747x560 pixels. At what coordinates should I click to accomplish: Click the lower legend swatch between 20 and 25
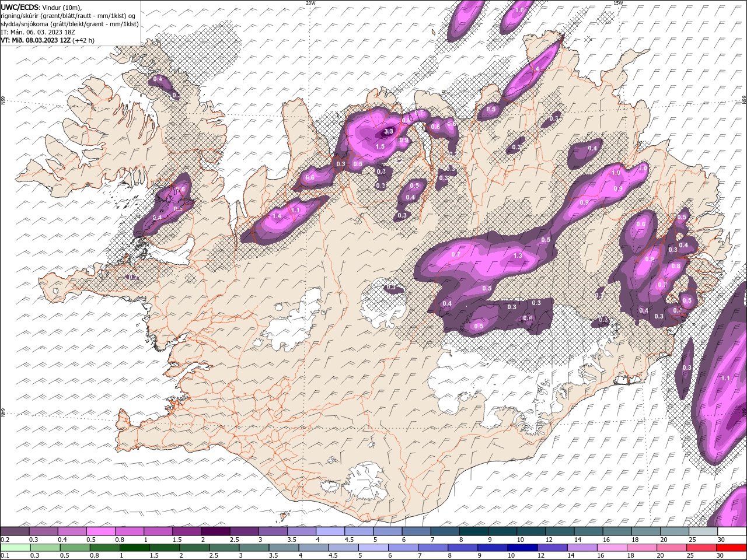672,548
